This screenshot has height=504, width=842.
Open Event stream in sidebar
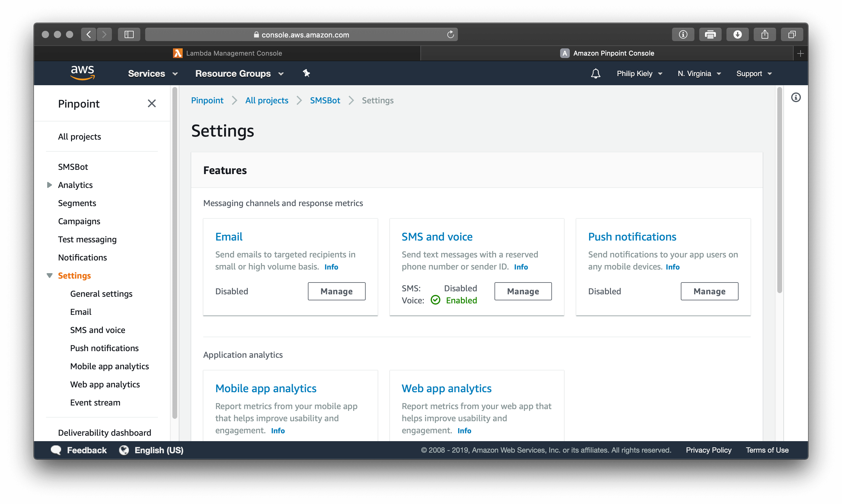(x=95, y=402)
